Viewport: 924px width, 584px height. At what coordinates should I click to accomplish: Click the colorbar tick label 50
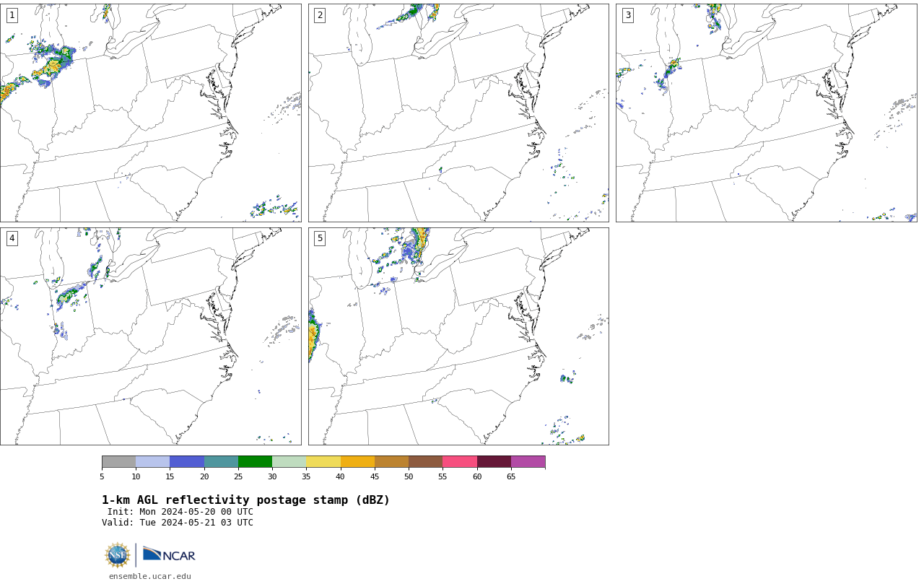(x=409, y=476)
